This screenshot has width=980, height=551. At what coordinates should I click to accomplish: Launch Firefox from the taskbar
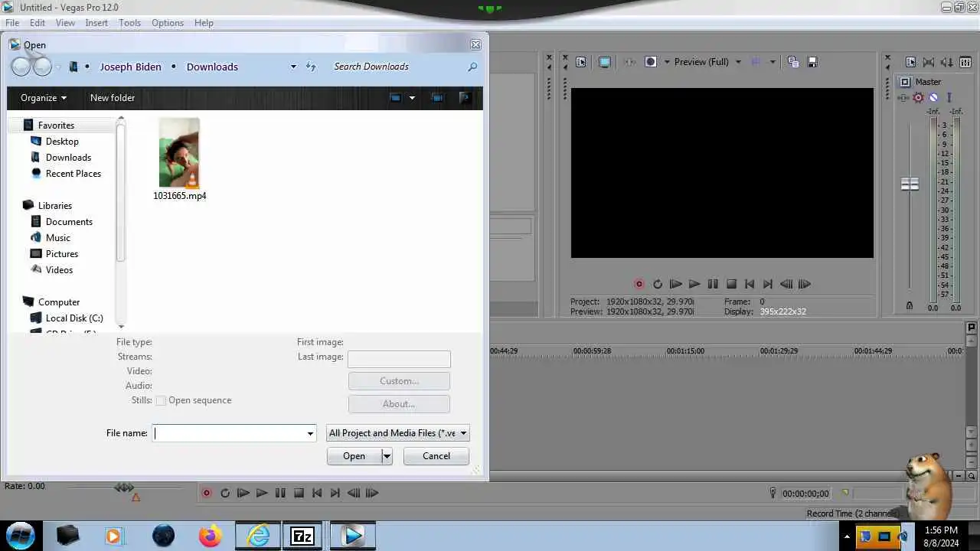(211, 536)
